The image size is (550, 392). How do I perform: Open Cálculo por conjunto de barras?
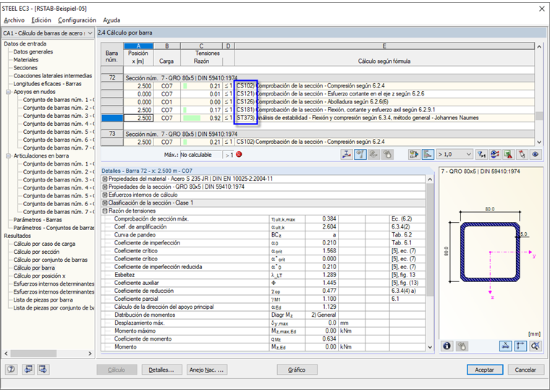tap(51, 260)
